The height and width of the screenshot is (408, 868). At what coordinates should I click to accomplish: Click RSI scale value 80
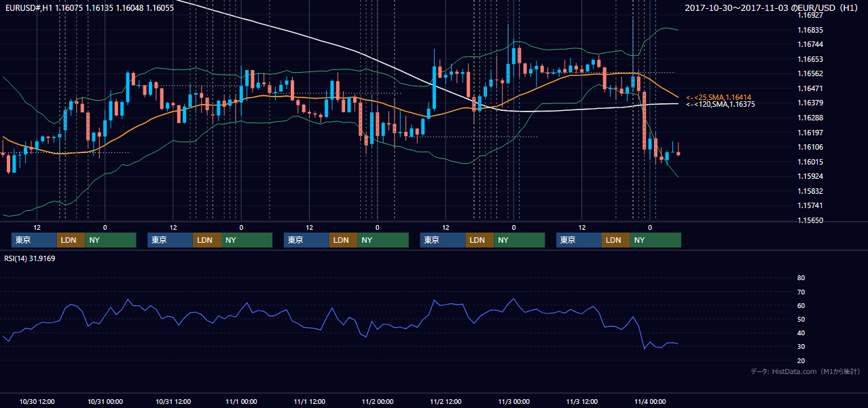click(x=801, y=278)
